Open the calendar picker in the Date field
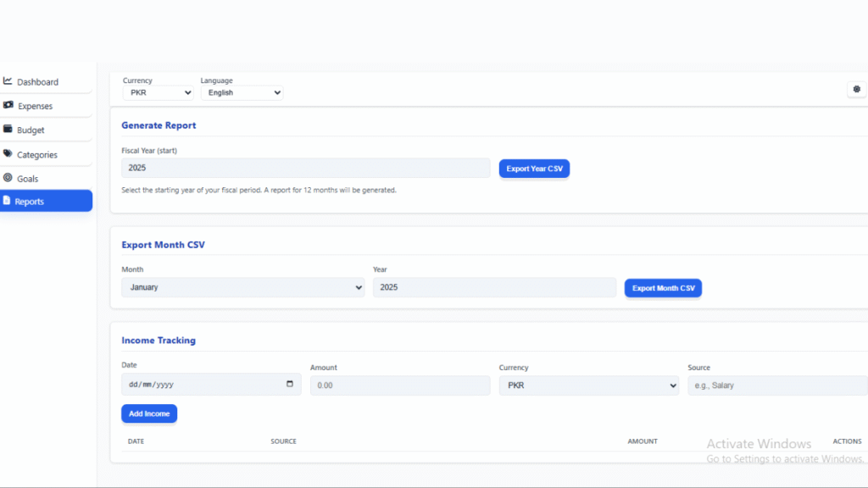868x488 pixels. (x=292, y=384)
